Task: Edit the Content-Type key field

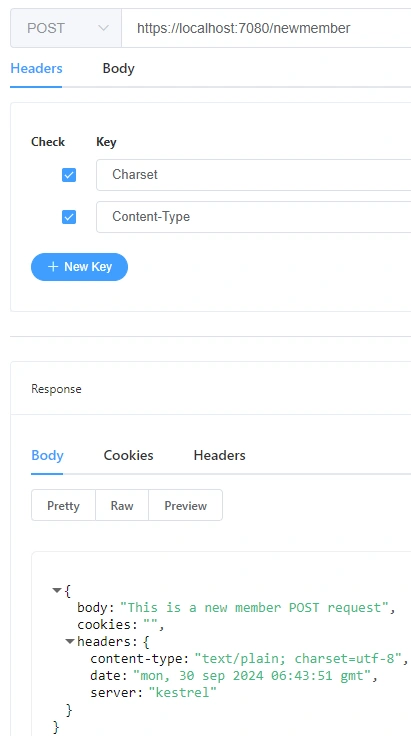Action: point(254,217)
